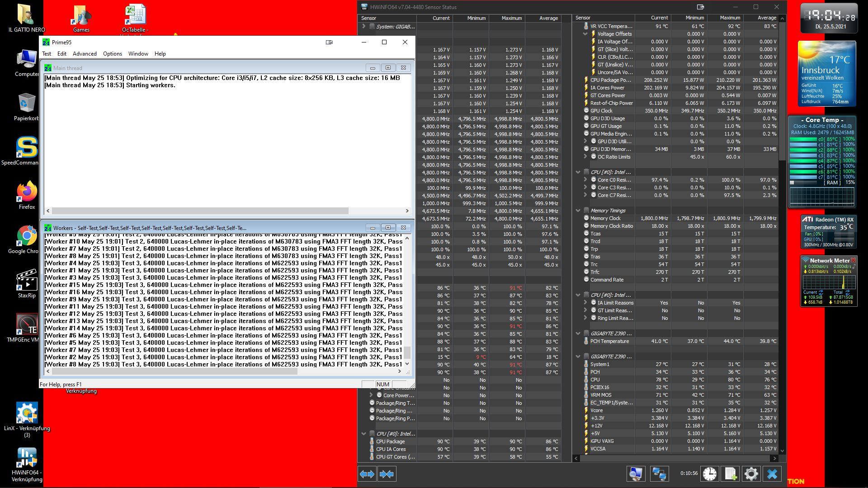The image size is (868, 488).
Task: Open Prime95 Options menu
Action: (113, 53)
